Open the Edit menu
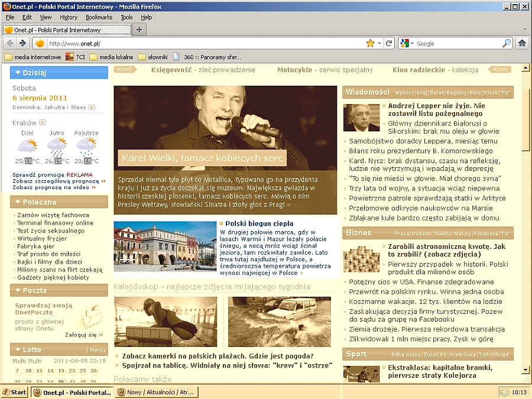 27,17
